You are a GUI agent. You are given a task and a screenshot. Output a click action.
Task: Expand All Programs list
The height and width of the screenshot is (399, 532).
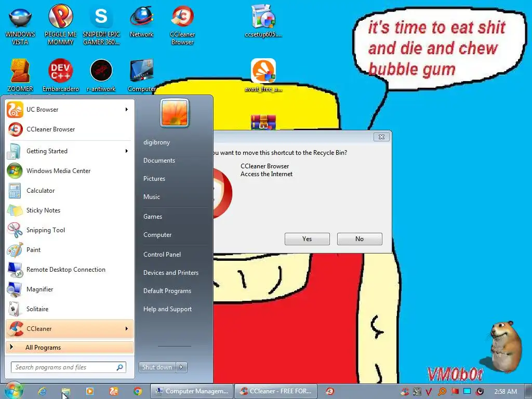point(70,347)
